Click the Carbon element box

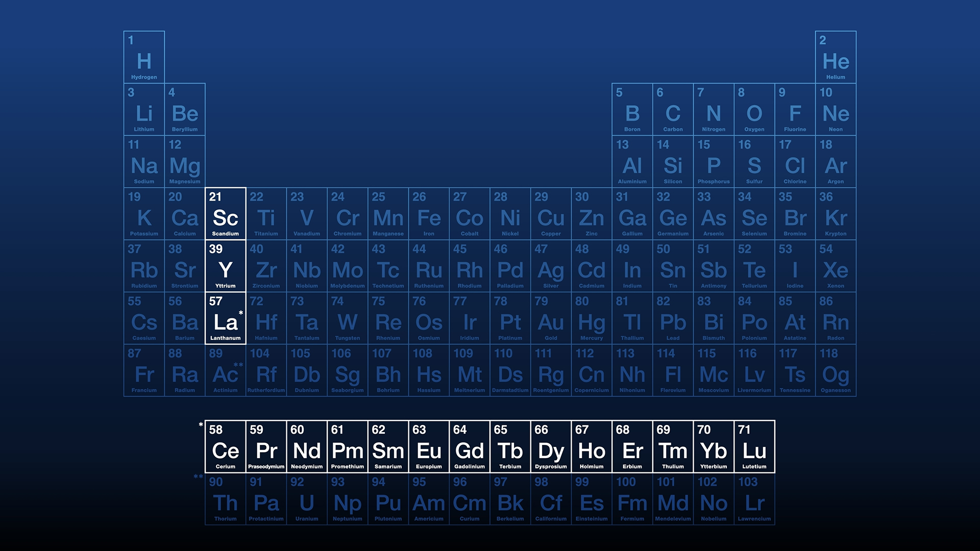coord(673,109)
